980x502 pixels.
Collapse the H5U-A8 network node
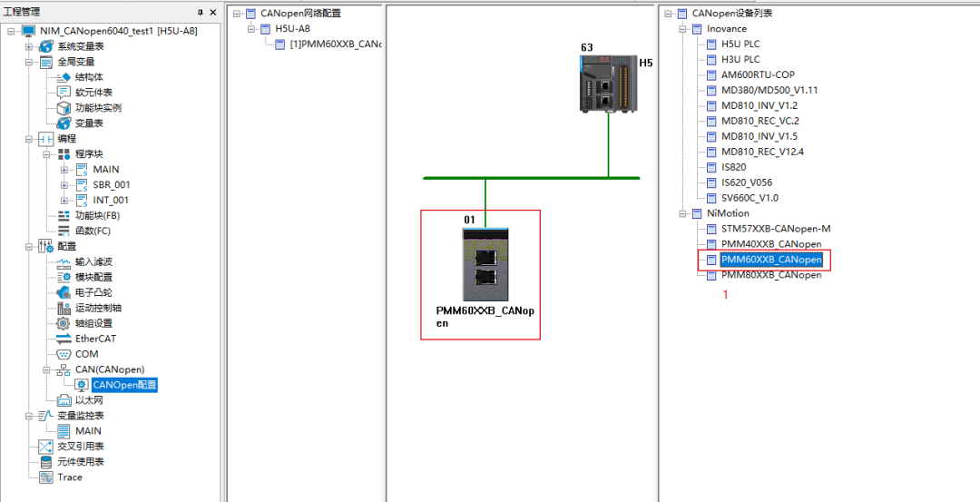pyautogui.click(x=251, y=29)
